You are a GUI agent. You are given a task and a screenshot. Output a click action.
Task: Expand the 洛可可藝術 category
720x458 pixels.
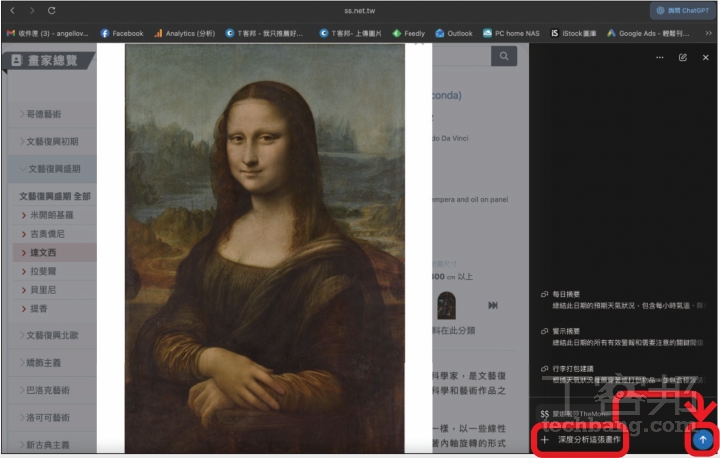[52, 418]
